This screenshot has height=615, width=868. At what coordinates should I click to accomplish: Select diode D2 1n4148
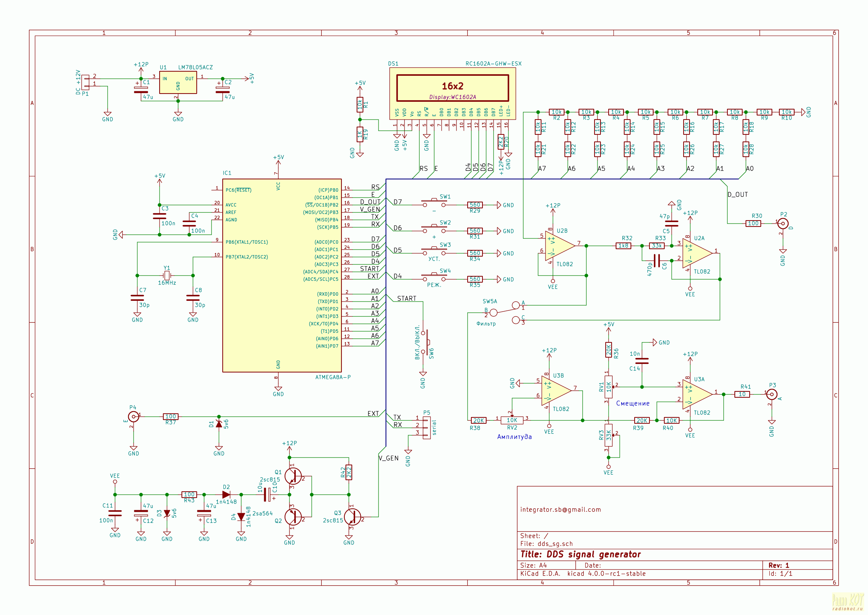pos(226,495)
